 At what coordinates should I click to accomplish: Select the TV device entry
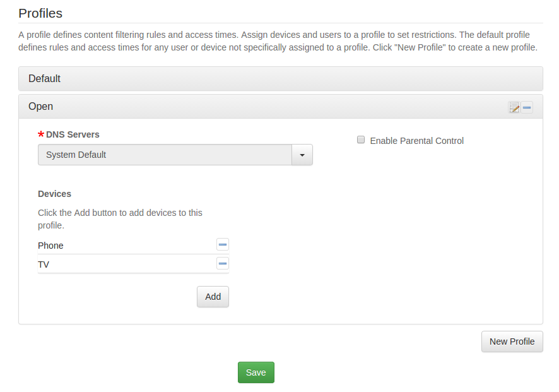pos(44,264)
